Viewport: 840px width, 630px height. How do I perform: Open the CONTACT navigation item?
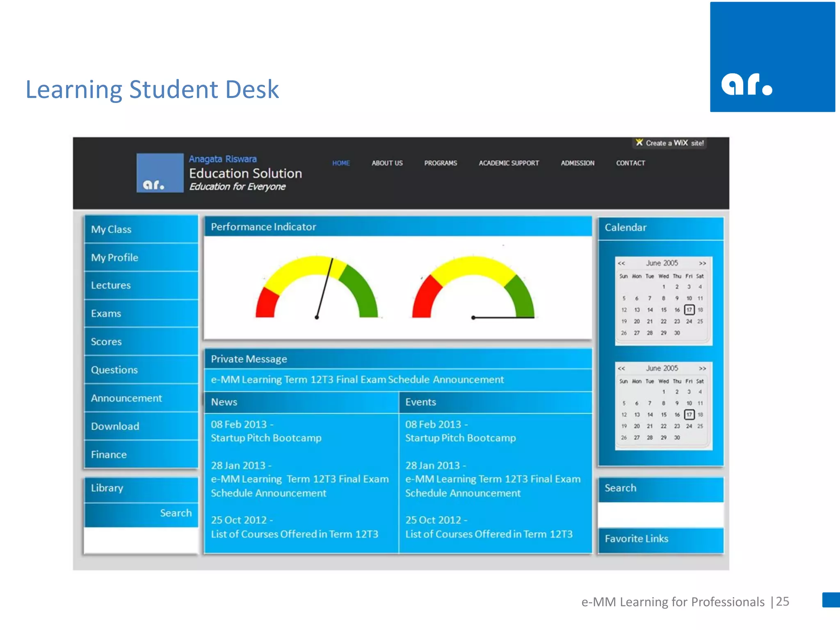pyautogui.click(x=630, y=163)
